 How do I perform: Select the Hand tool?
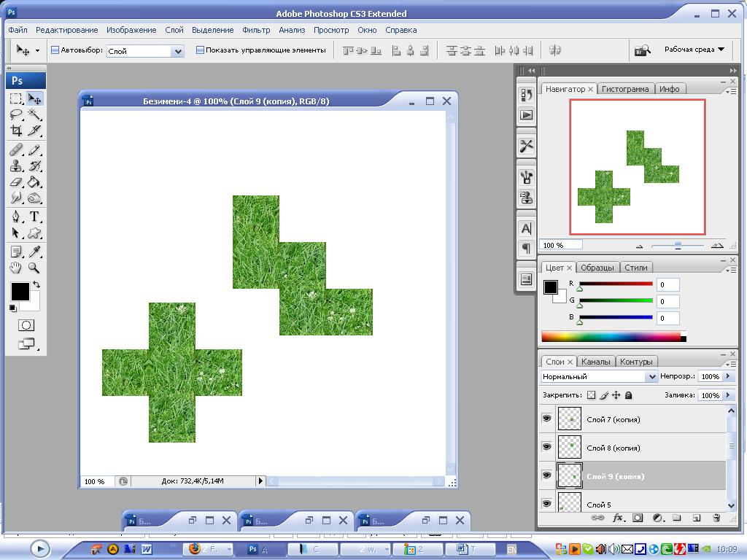16,268
